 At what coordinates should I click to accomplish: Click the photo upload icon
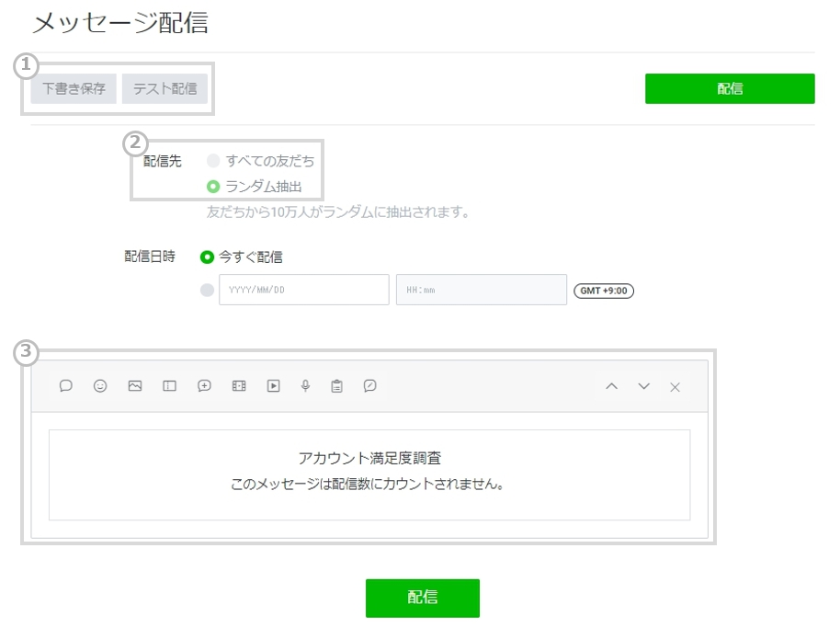(134, 386)
